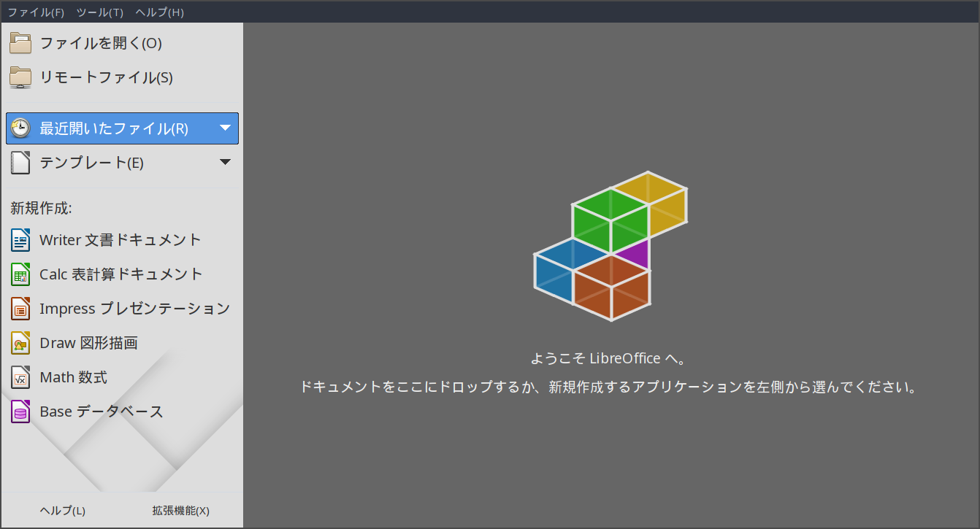The width and height of the screenshot is (980, 529).
Task: Open 拡張機能(X) extensions button
Action: coord(181,511)
